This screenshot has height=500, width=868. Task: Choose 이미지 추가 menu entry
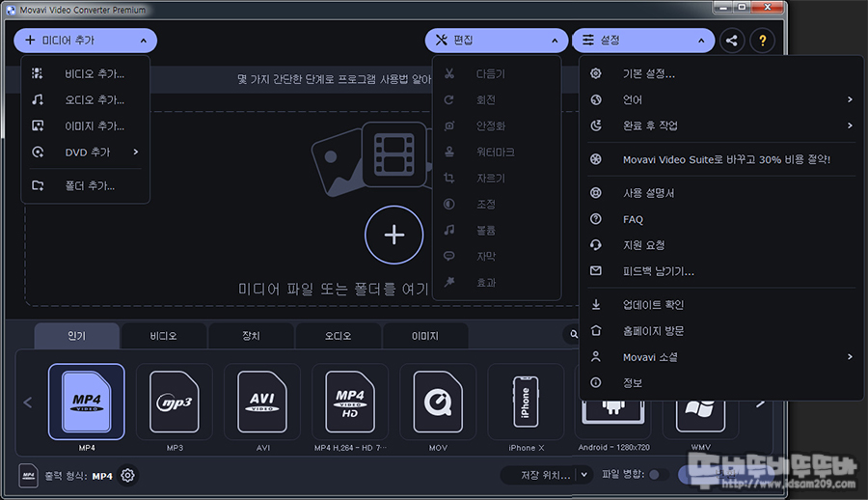[85, 125]
